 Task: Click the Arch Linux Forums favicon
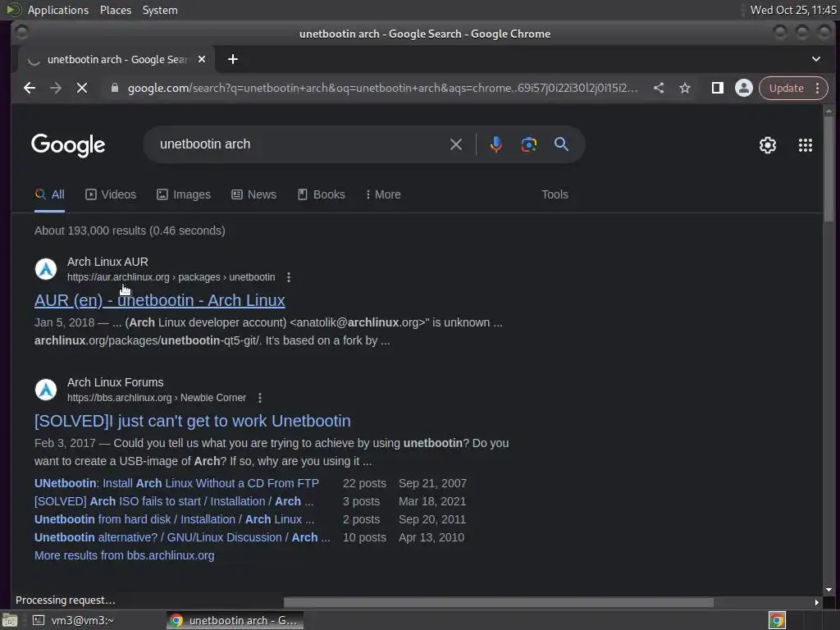46,390
